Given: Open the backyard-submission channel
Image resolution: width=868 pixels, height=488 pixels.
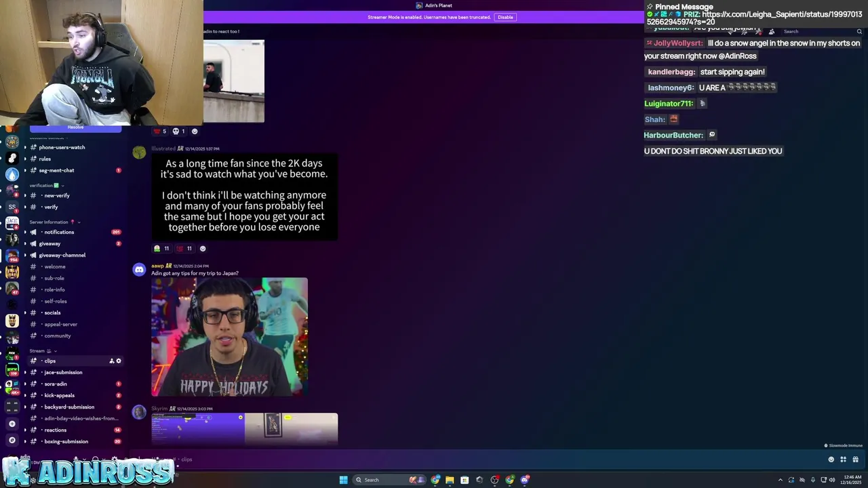Looking at the screenshot, I should (x=75, y=407).
